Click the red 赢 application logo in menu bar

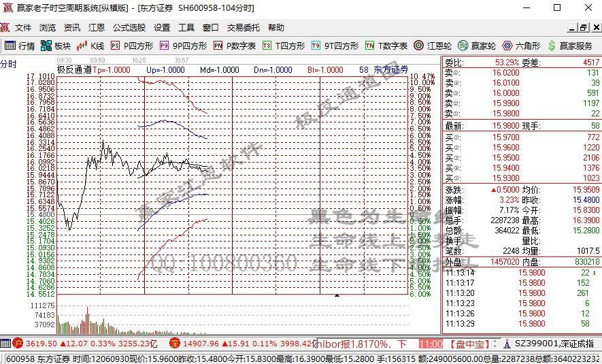click(5, 28)
